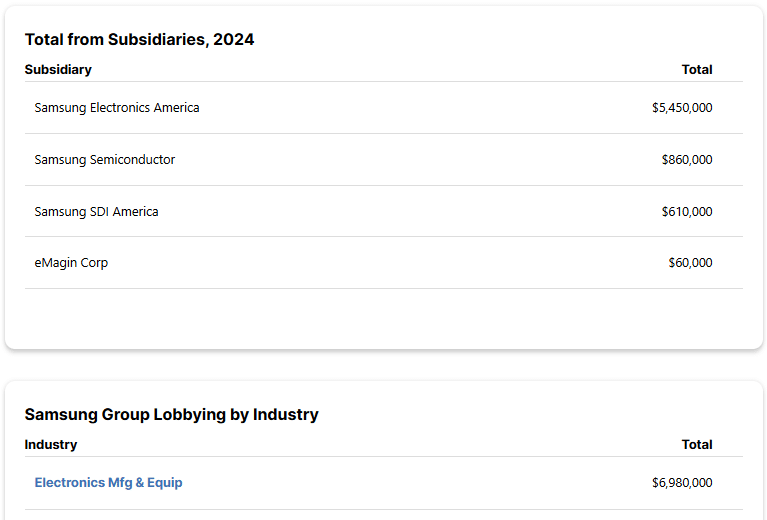
Task: Click the $5,450,000 total amount
Action: 682,108
